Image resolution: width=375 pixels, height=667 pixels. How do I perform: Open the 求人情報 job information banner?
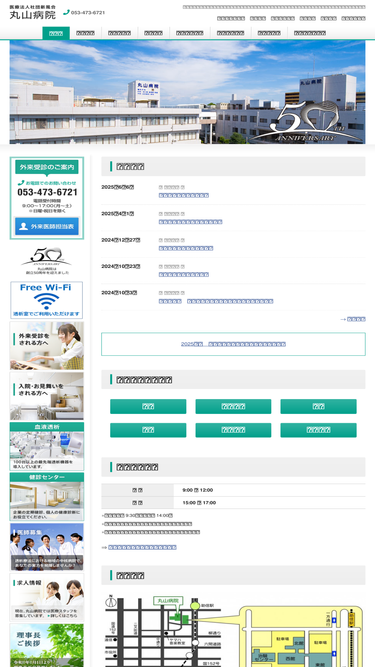[47, 597]
